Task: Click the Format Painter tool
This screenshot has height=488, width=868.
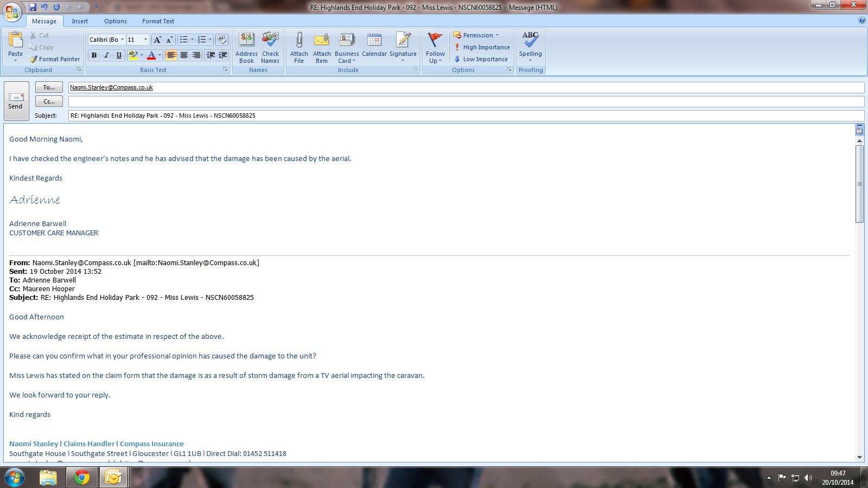Action: [55, 59]
